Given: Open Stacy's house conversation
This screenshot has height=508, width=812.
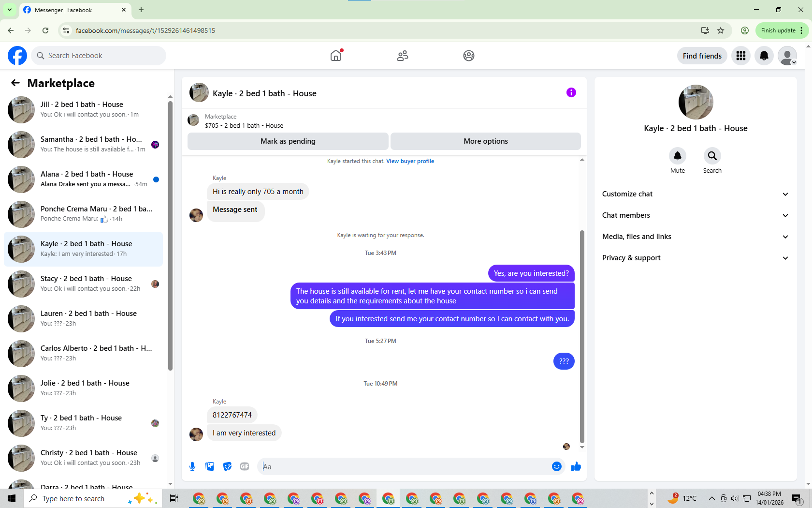Looking at the screenshot, I should click(83, 284).
